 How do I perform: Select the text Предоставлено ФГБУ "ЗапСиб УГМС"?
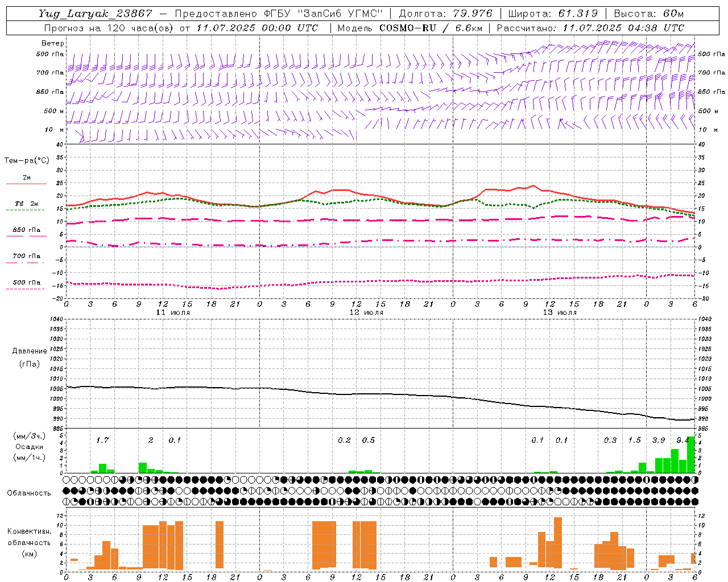279,14
